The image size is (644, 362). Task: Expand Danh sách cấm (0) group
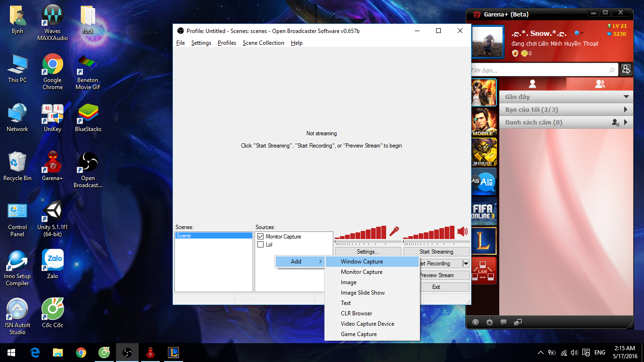pyautogui.click(x=626, y=122)
